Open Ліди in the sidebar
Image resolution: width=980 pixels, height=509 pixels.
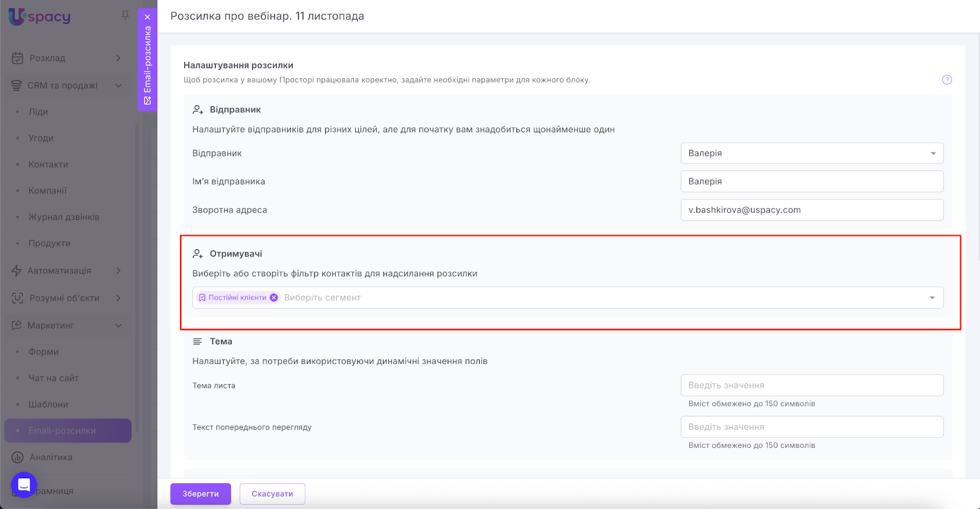pos(38,112)
